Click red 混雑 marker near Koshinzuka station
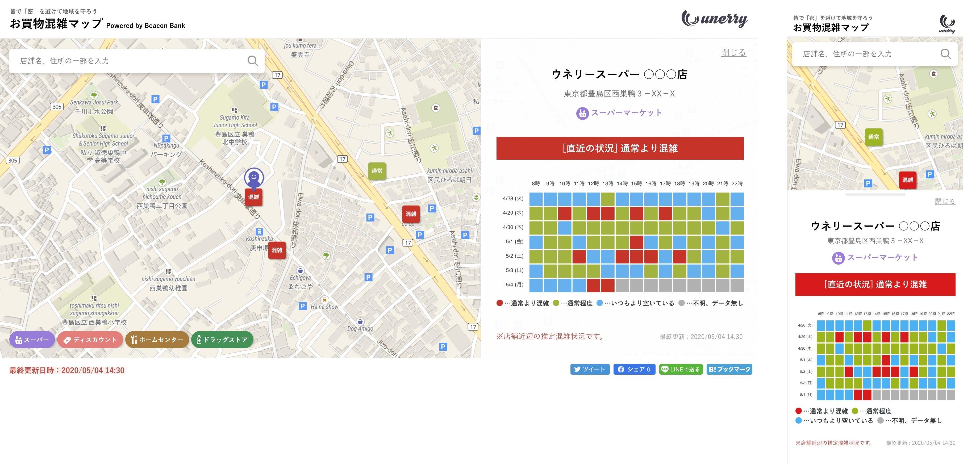This screenshot has height=464, width=980. pos(277,250)
